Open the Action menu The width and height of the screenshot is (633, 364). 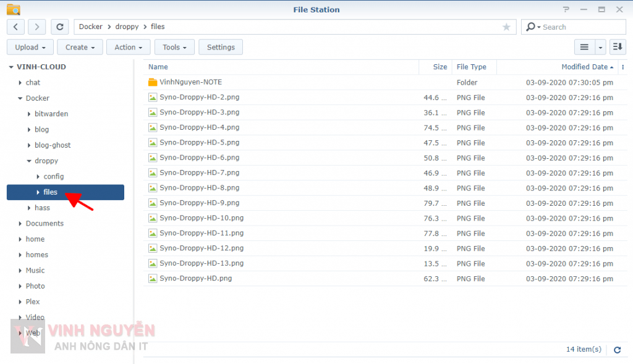point(129,47)
